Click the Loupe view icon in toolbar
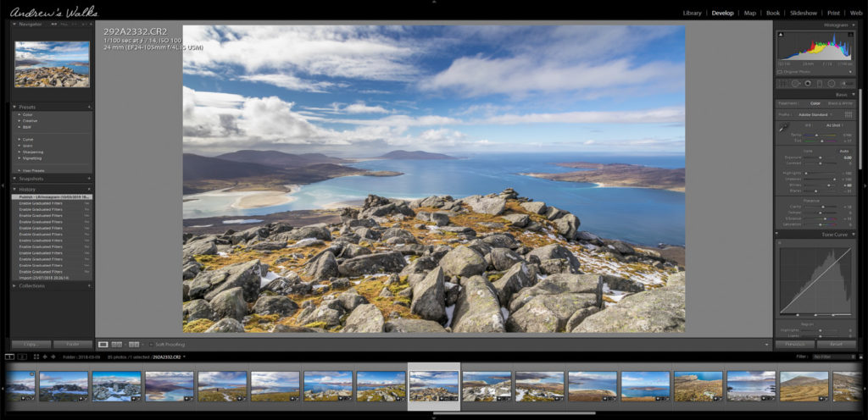 pos(103,345)
